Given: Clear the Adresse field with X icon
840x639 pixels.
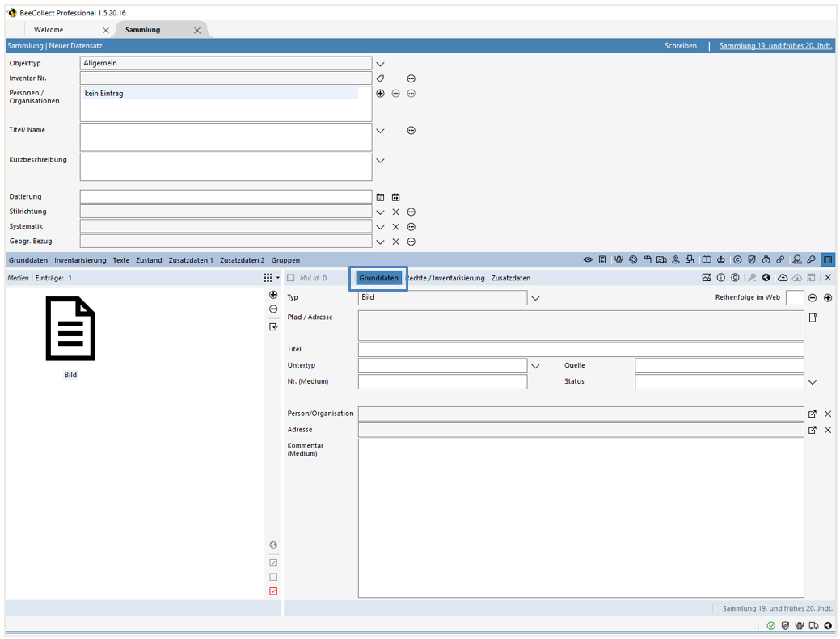Looking at the screenshot, I should pos(828,430).
